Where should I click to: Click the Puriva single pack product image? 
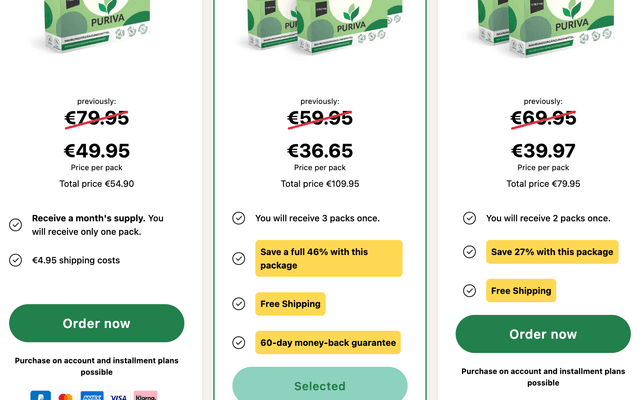tap(95, 25)
